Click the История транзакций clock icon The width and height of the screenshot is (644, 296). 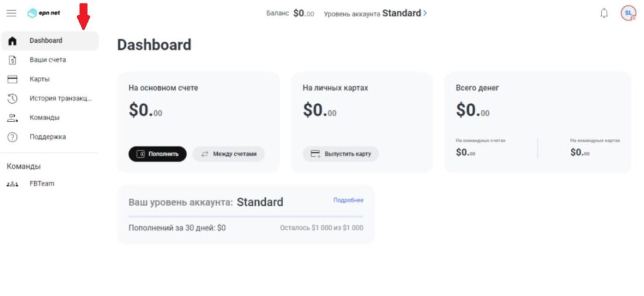coord(12,98)
